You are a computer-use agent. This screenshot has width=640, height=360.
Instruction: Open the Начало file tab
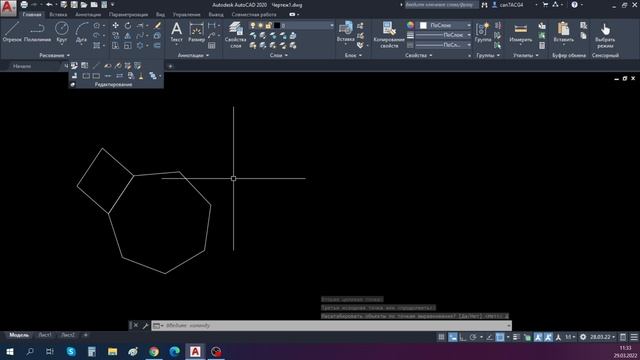point(22,66)
